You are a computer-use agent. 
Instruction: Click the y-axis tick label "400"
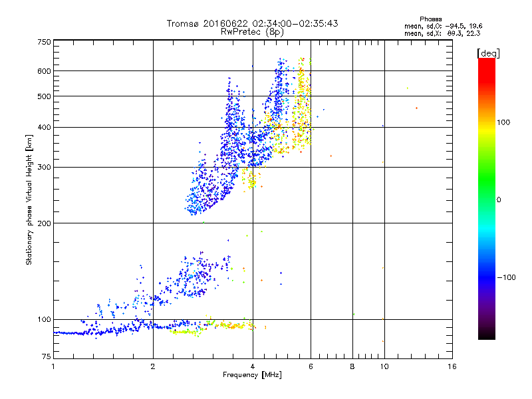point(44,127)
